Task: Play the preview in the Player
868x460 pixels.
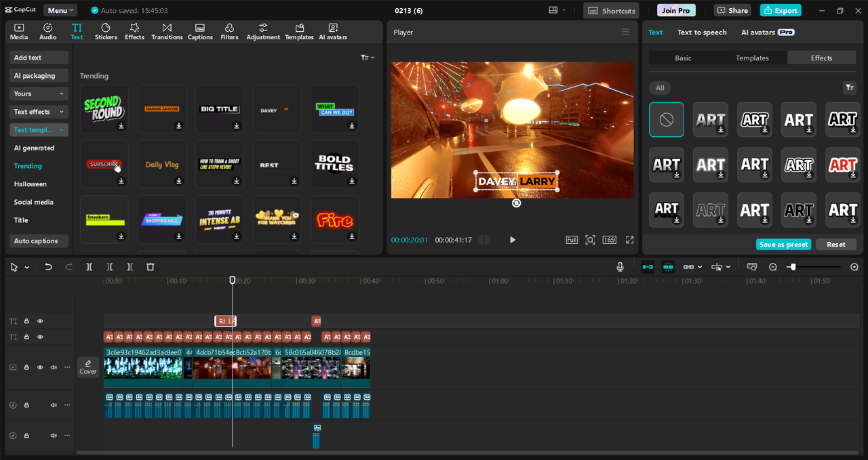Action: click(513, 240)
